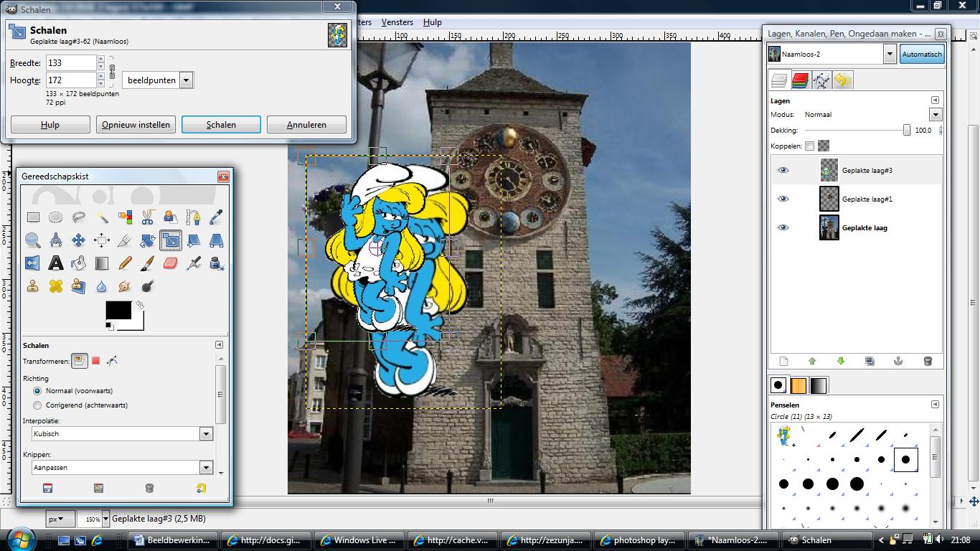Open the Lagen panel configuration menu
This screenshot has height=551, width=980.
935,100
